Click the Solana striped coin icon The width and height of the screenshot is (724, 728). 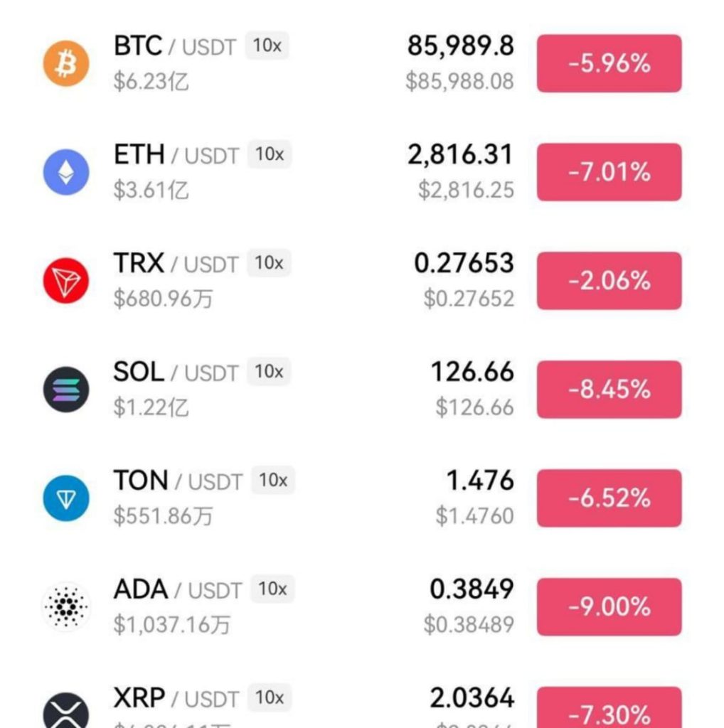click(x=66, y=390)
